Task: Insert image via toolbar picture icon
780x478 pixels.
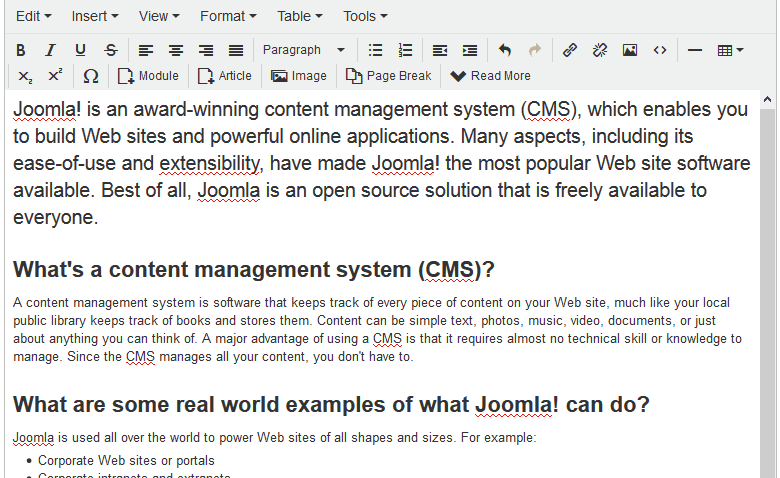Action: pos(630,50)
